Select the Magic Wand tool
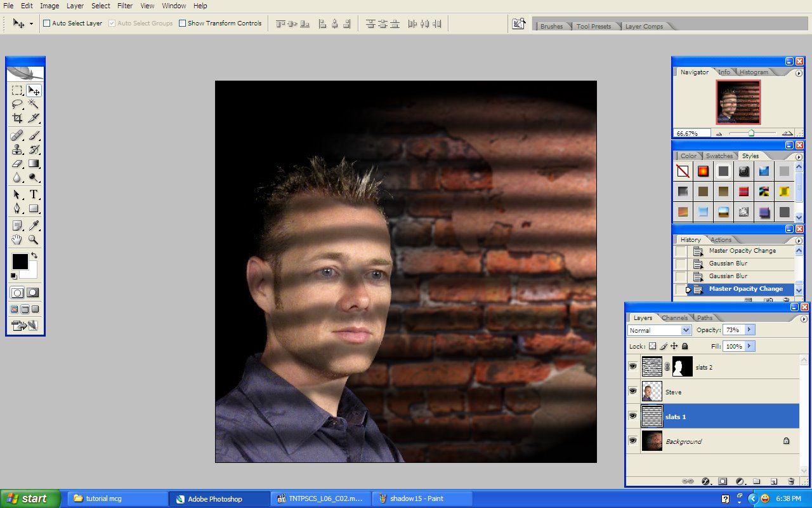The width and height of the screenshot is (812, 508). coord(34,104)
